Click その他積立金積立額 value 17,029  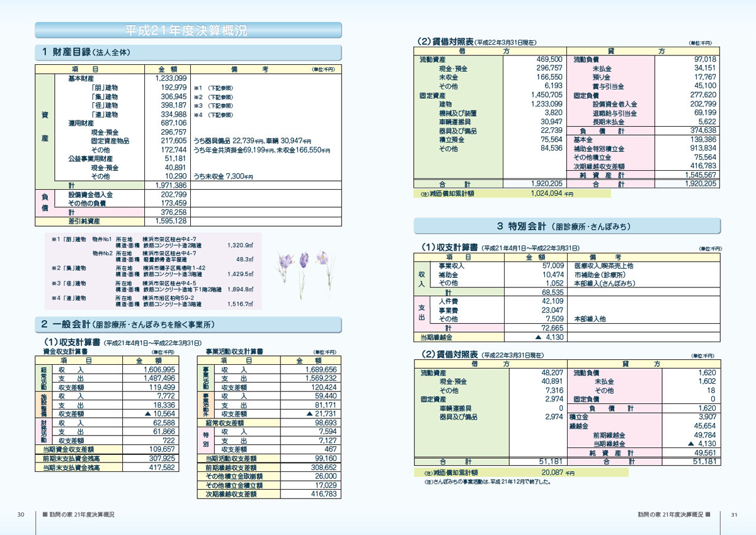point(326,486)
